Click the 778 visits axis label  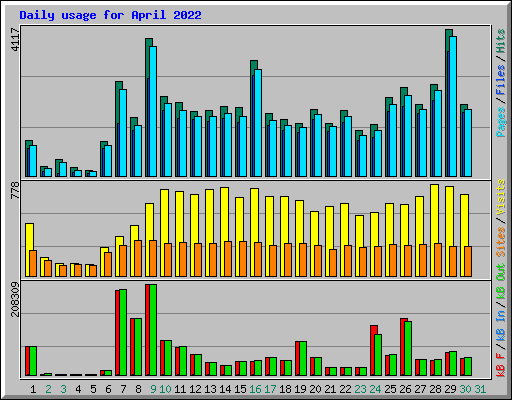[x=15, y=190]
